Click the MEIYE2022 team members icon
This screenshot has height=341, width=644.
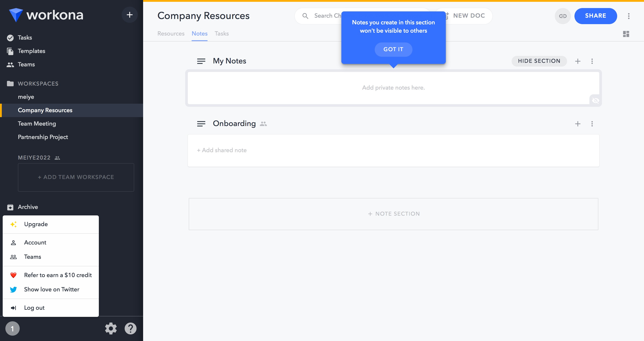click(x=57, y=158)
